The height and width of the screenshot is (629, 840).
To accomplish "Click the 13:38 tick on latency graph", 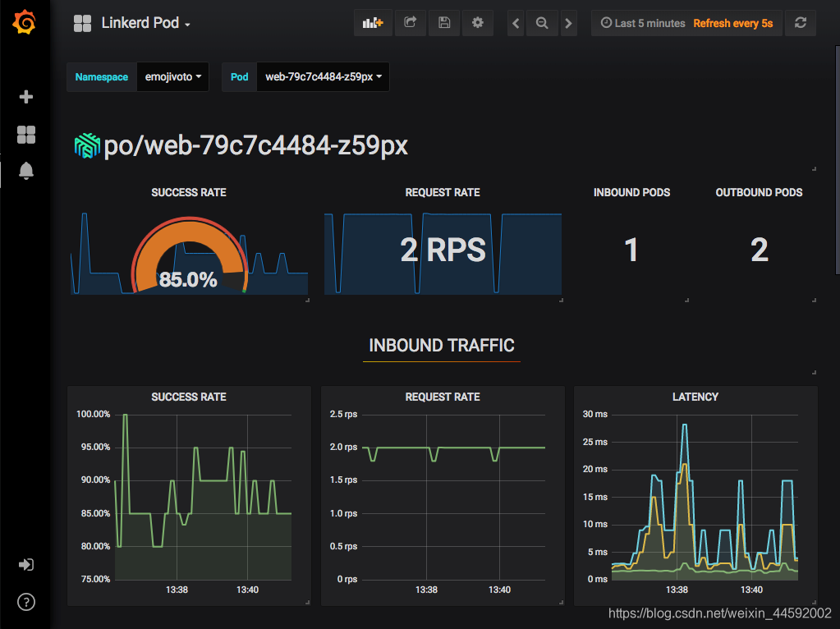I will [x=677, y=590].
